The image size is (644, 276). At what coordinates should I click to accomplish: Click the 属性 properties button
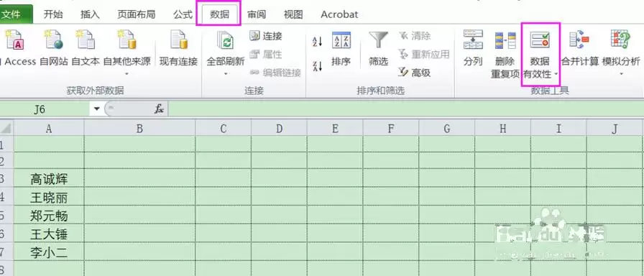pos(266,54)
